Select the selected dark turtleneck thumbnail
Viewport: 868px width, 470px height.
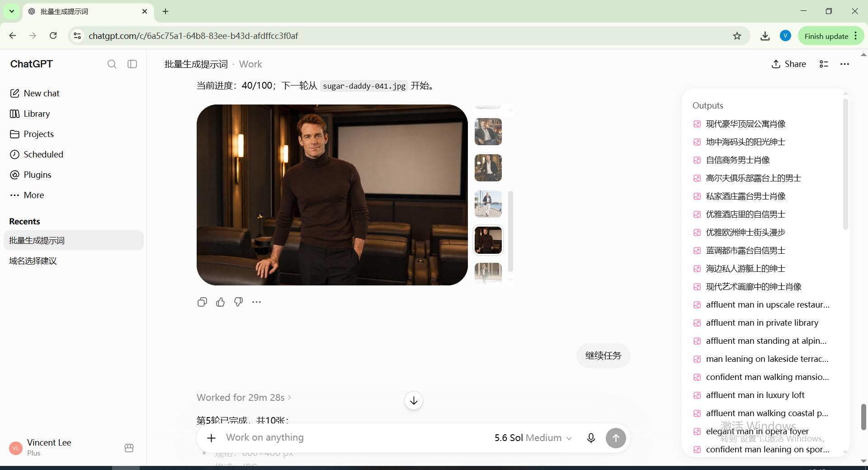[488, 240]
